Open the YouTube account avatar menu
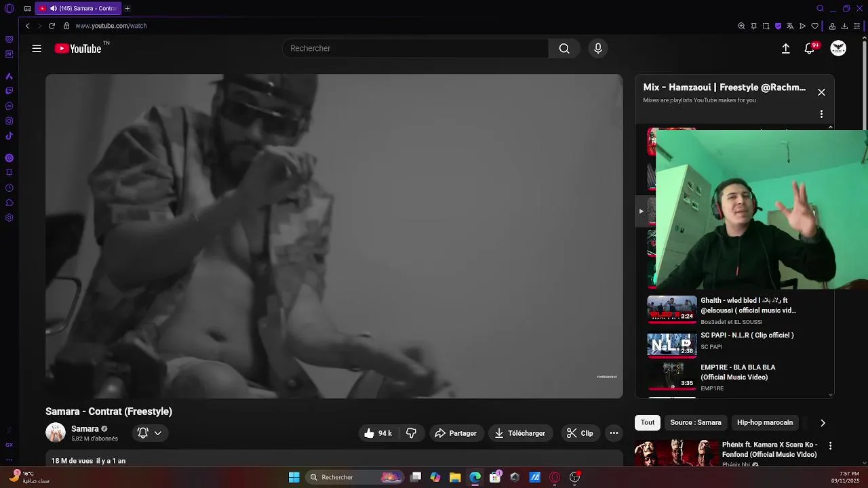 coord(838,48)
